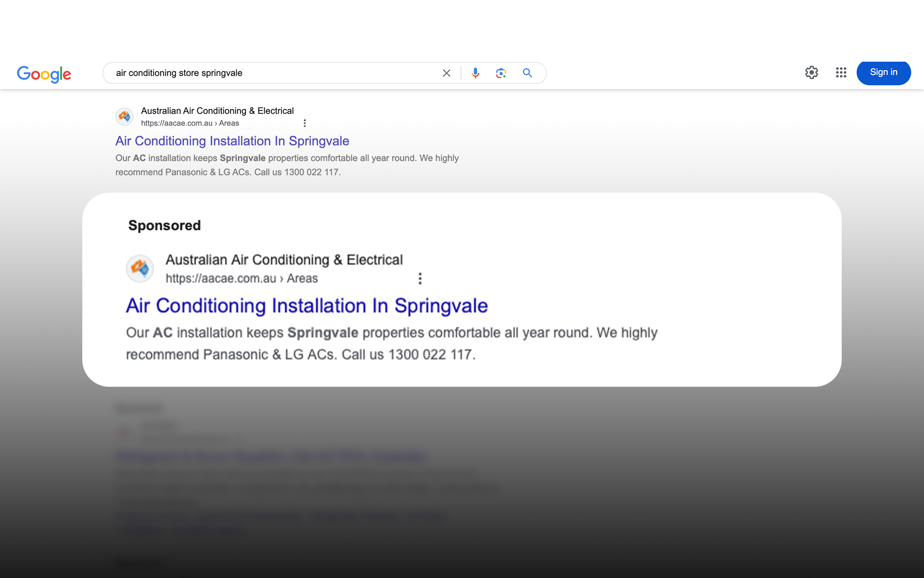Open Google Lens image search

pyautogui.click(x=501, y=73)
